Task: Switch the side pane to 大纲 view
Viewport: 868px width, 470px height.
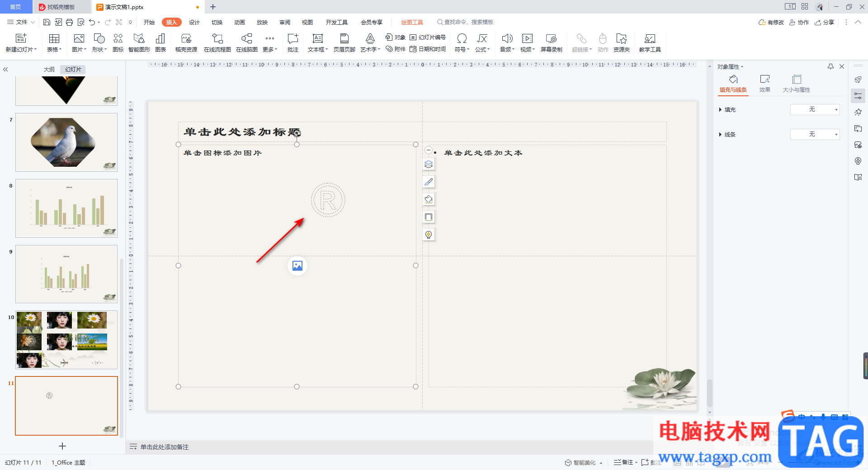Action: (49, 70)
